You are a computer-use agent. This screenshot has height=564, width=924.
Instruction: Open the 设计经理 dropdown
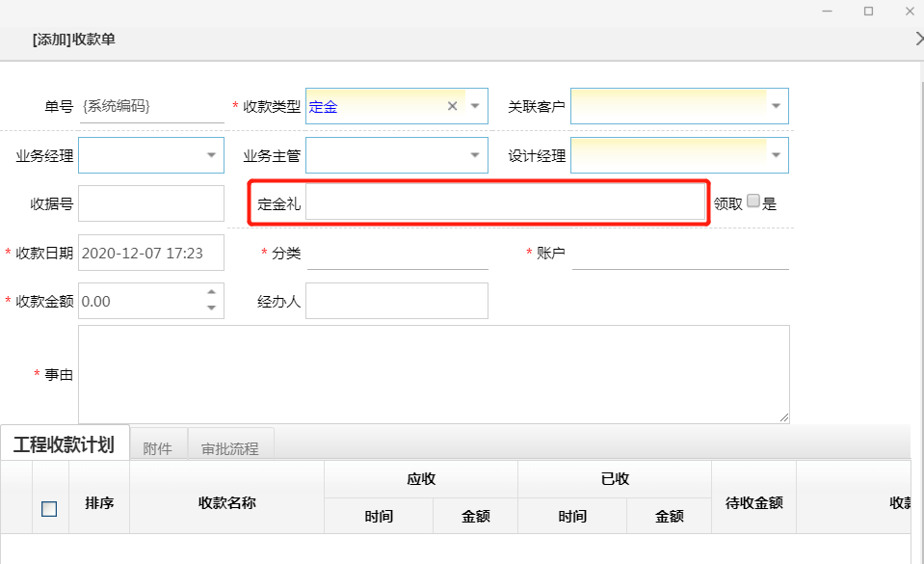(x=777, y=155)
